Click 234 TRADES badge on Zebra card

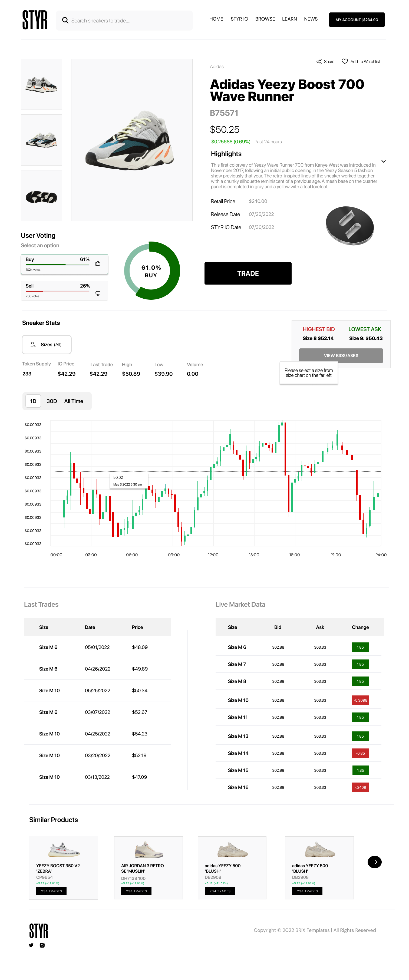(51, 891)
